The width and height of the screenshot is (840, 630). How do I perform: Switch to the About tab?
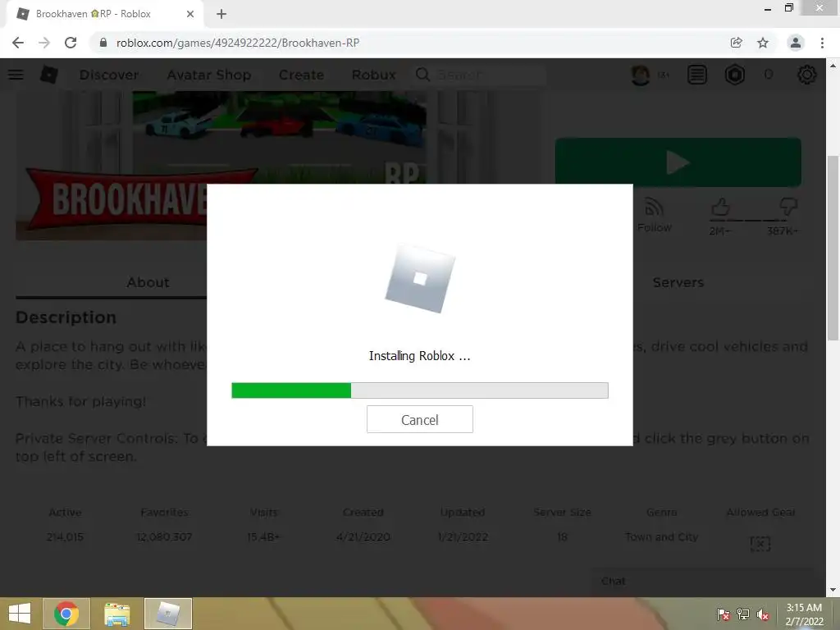pyautogui.click(x=148, y=282)
